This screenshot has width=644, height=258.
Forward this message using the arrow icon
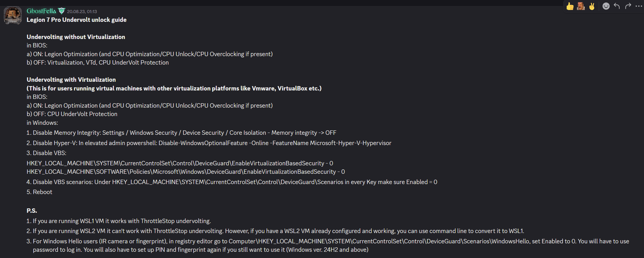pyautogui.click(x=628, y=6)
